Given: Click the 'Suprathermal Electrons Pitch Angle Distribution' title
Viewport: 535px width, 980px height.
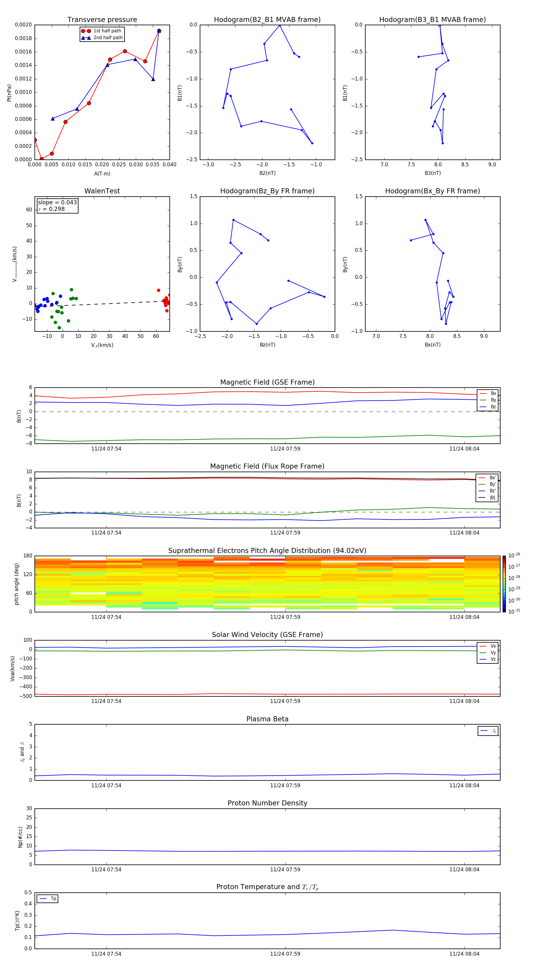Looking at the screenshot, I should click(267, 551).
